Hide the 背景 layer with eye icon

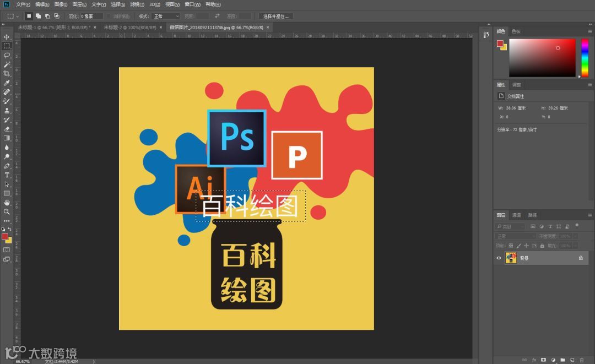coord(499,258)
